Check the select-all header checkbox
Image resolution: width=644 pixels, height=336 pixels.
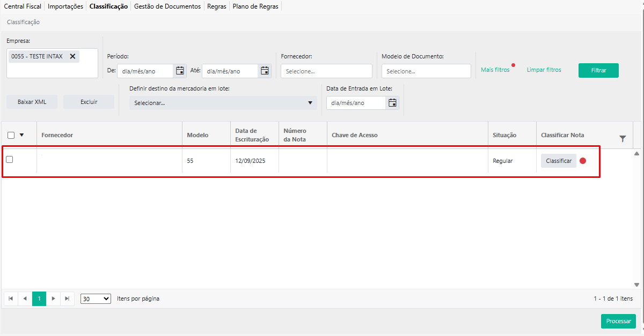tap(11, 135)
